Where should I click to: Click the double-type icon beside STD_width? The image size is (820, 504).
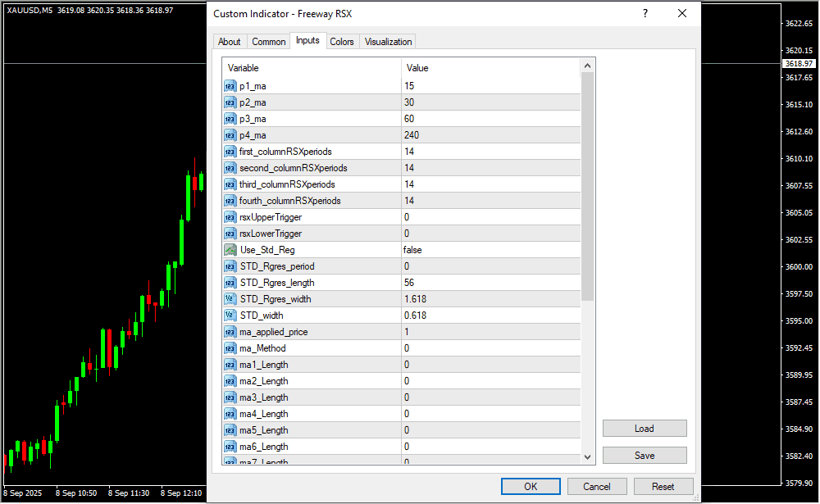(x=230, y=316)
